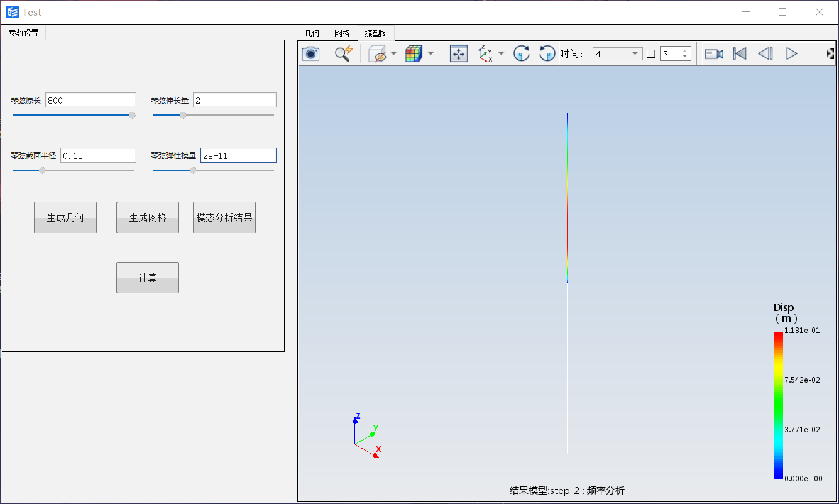Open the display mode dropdown arrow beside wireframe box

(393, 54)
